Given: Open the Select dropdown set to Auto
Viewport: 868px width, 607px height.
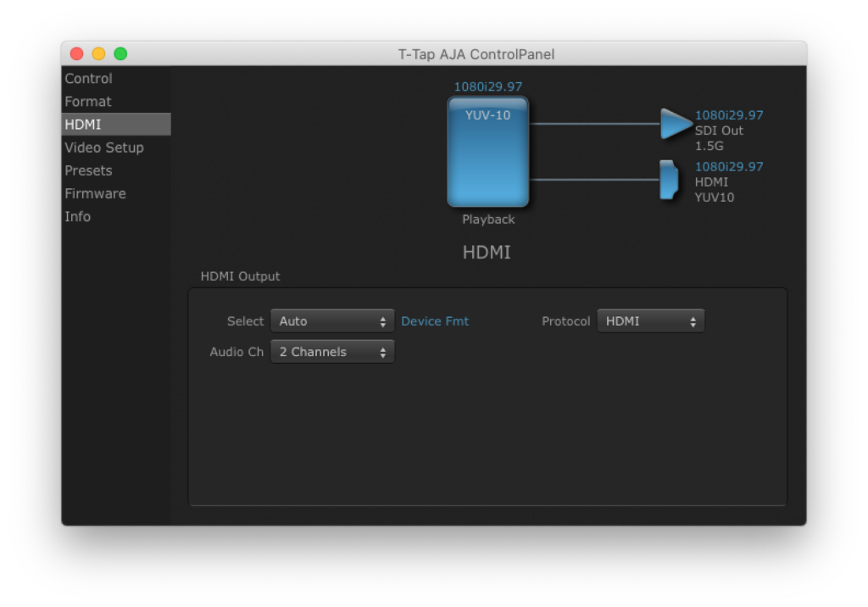Looking at the screenshot, I should [332, 321].
